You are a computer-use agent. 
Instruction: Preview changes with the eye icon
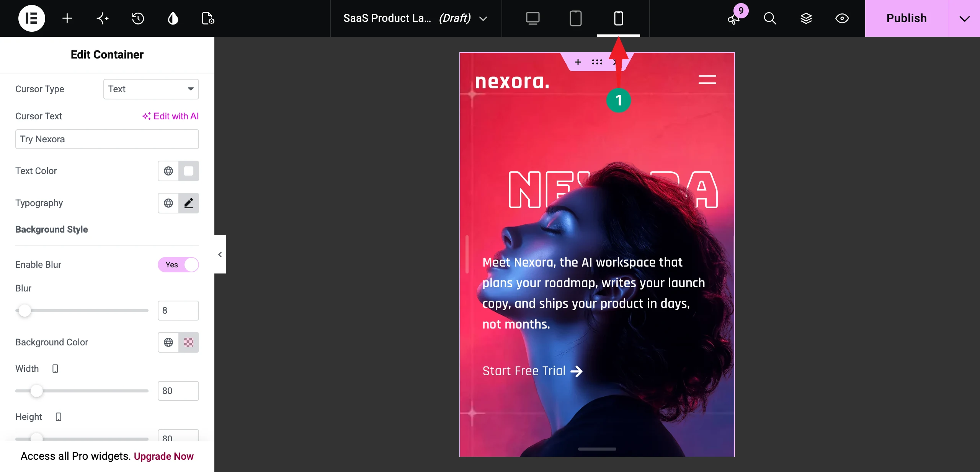pos(842,18)
